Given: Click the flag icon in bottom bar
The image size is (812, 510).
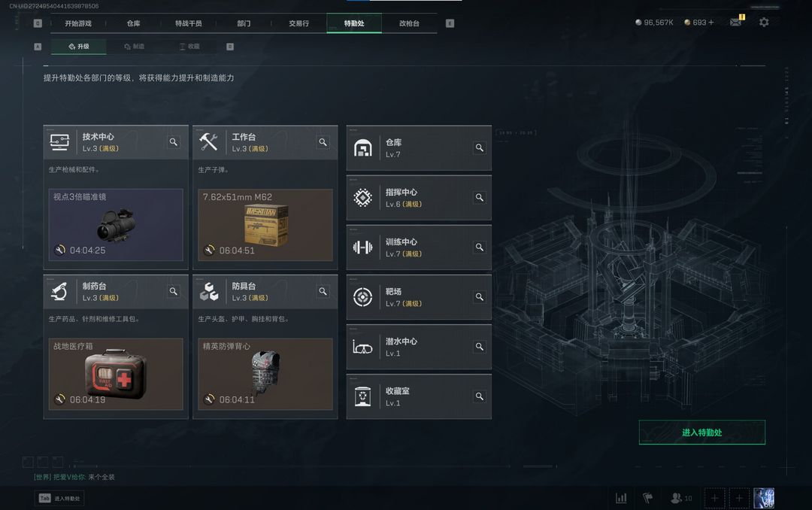Looking at the screenshot, I should [x=647, y=498].
